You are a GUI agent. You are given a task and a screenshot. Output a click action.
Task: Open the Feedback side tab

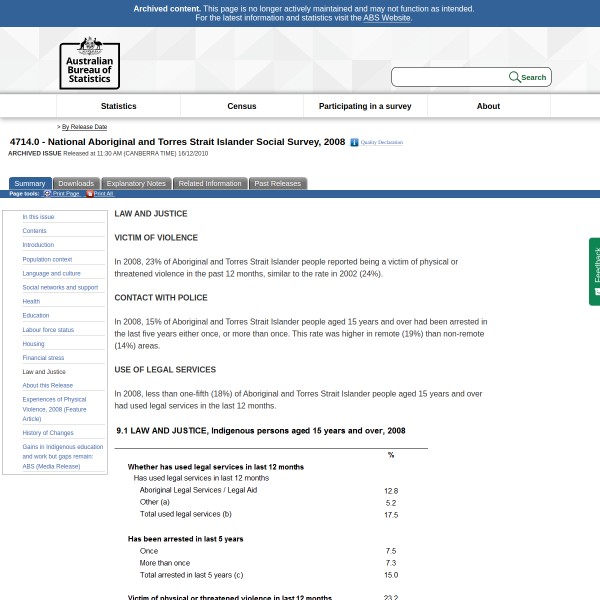594,271
